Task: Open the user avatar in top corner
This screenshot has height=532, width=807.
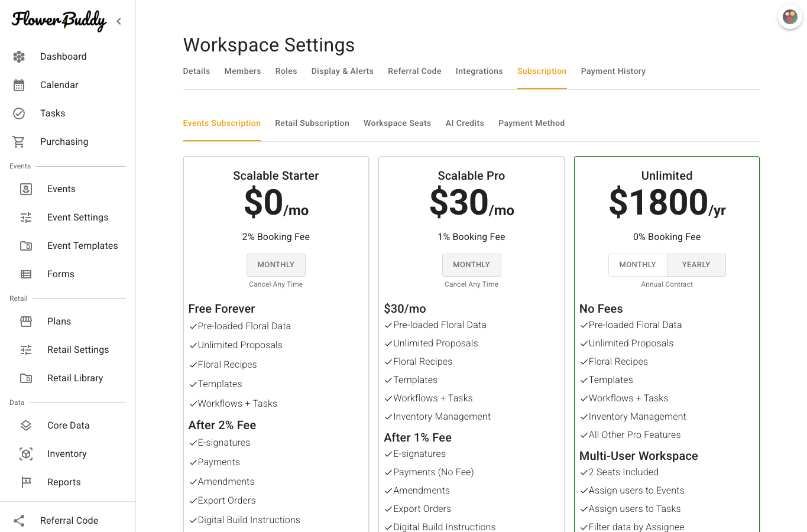Action: 790,17
